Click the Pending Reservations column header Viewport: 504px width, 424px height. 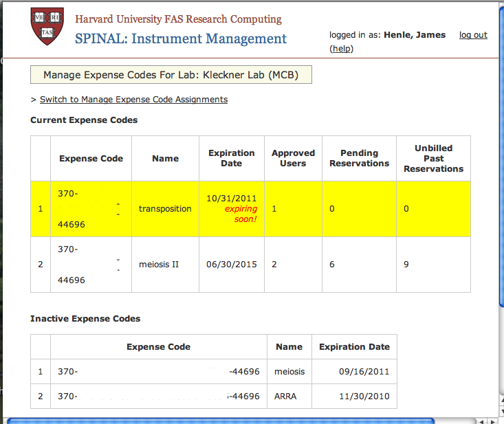pyautogui.click(x=360, y=158)
